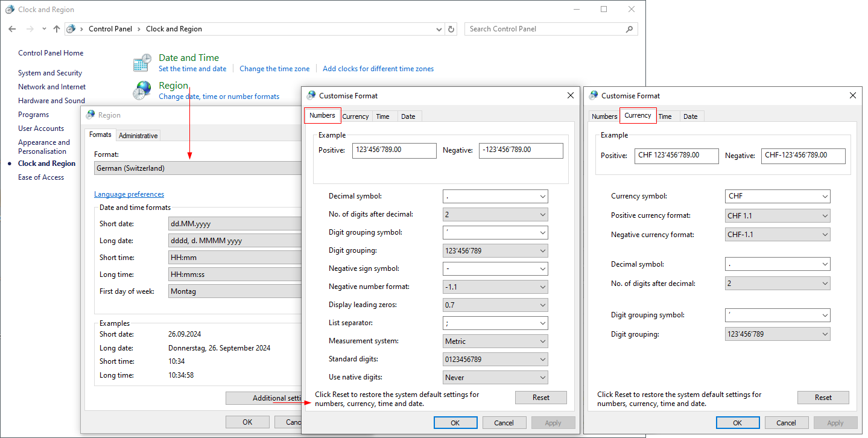This screenshot has height=438, width=868.
Task: Click the search magnifier icon
Action: click(629, 29)
